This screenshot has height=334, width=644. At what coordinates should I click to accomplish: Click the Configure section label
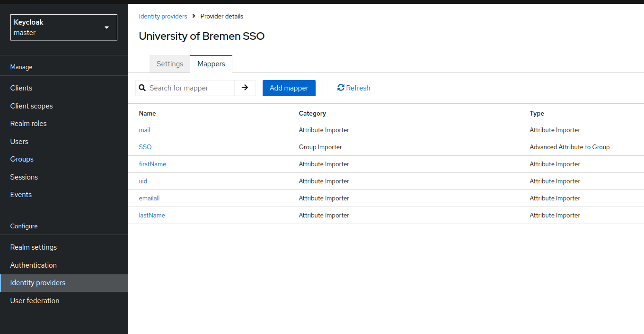coord(24,226)
